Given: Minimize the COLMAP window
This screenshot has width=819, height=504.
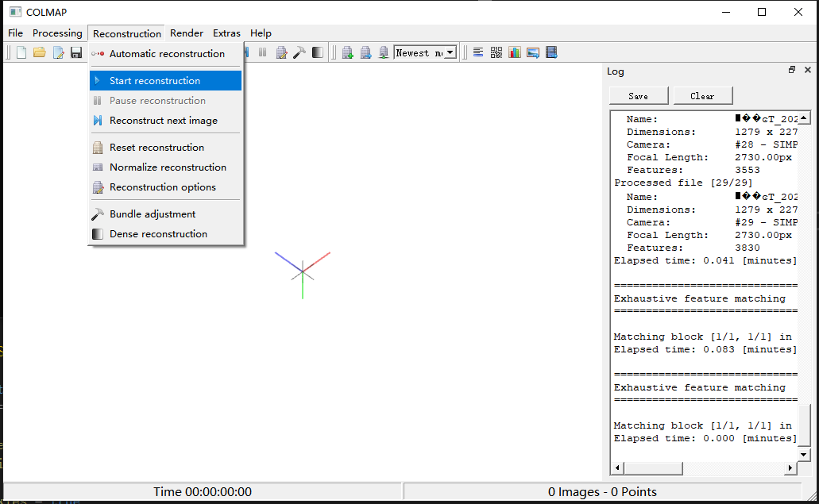Looking at the screenshot, I should click(x=725, y=12).
